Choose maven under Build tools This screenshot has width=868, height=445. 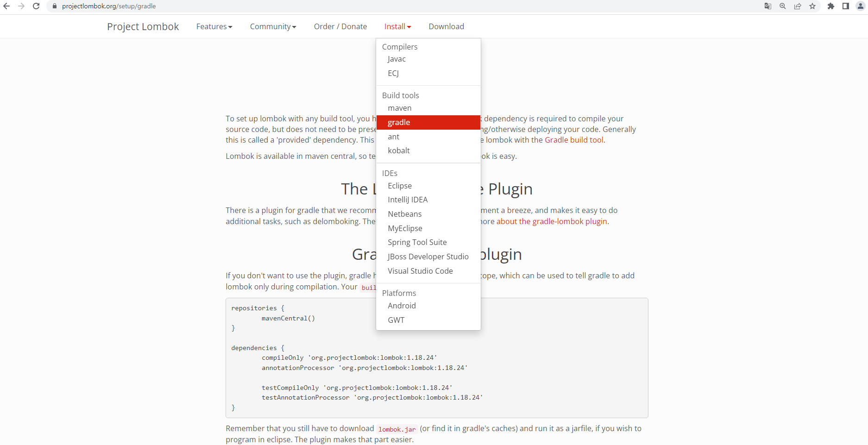click(428, 108)
